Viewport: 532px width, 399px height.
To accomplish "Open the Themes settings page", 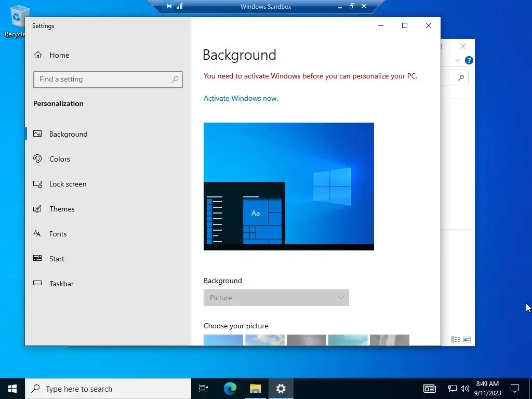I will (x=108, y=209).
